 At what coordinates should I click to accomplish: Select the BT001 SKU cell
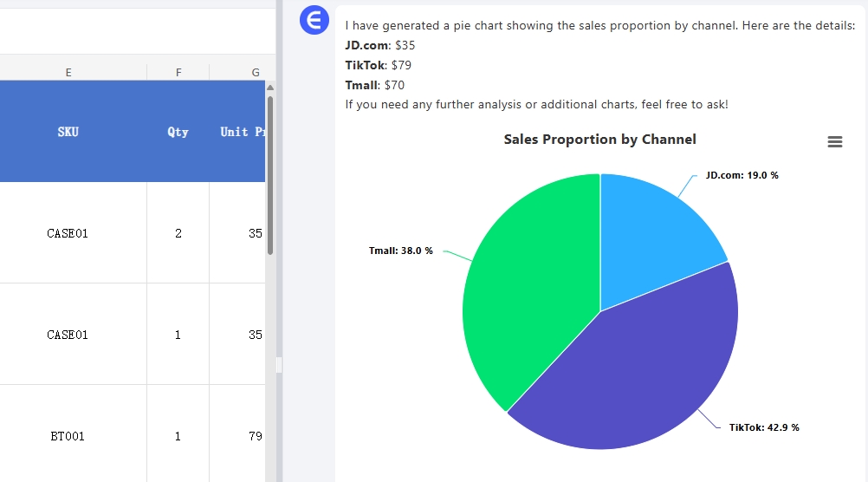(x=68, y=436)
